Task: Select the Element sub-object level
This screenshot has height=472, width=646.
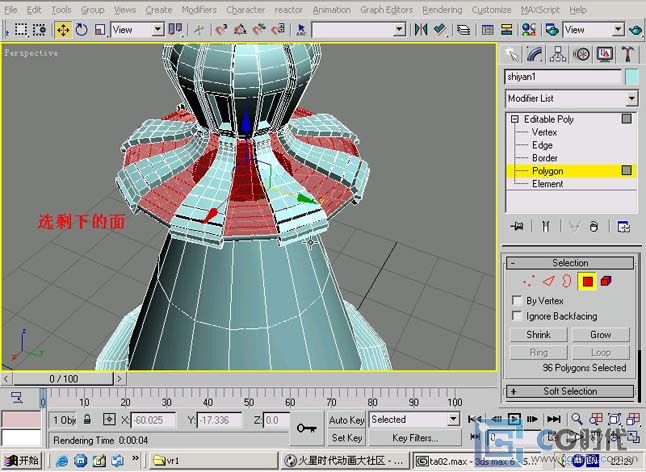Action: coord(547,184)
